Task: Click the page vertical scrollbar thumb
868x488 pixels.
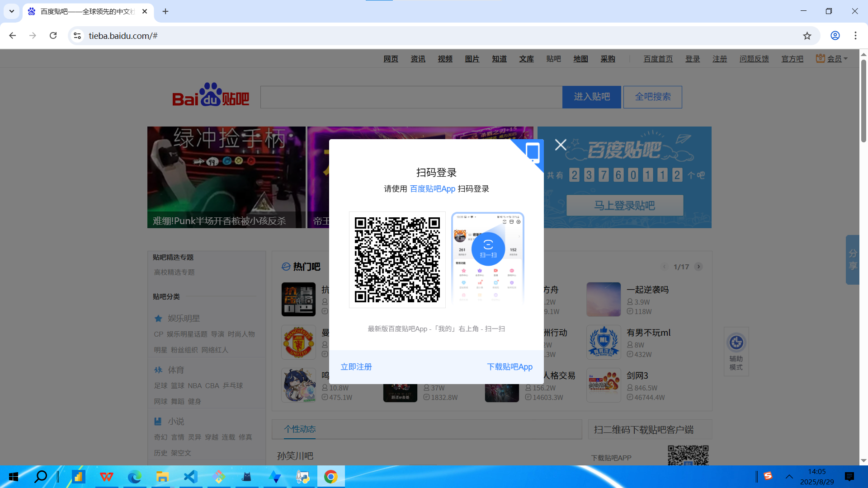Action: coord(863,100)
